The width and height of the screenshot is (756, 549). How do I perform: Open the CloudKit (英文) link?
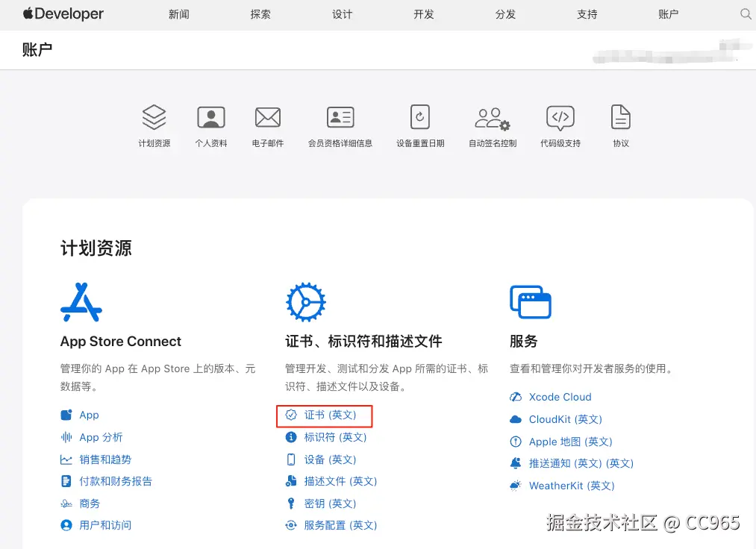(566, 419)
